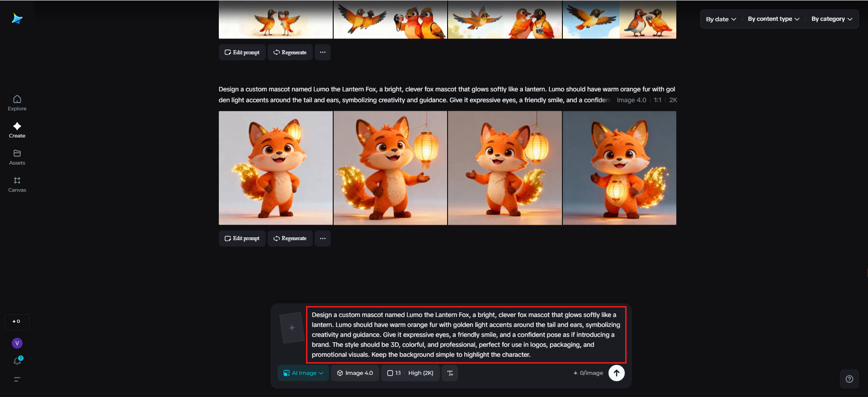This screenshot has height=397, width=868.
Task: Click the help question mark icon
Action: coord(849,379)
